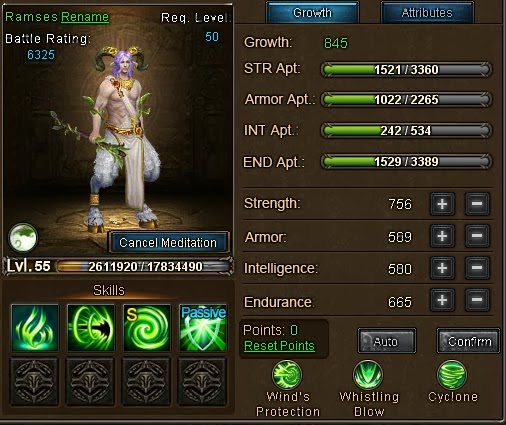The width and height of the screenshot is (506, 425).
Task: Switch to the Attributes tab
Action: pyautogui.click(x=427, y=13)
